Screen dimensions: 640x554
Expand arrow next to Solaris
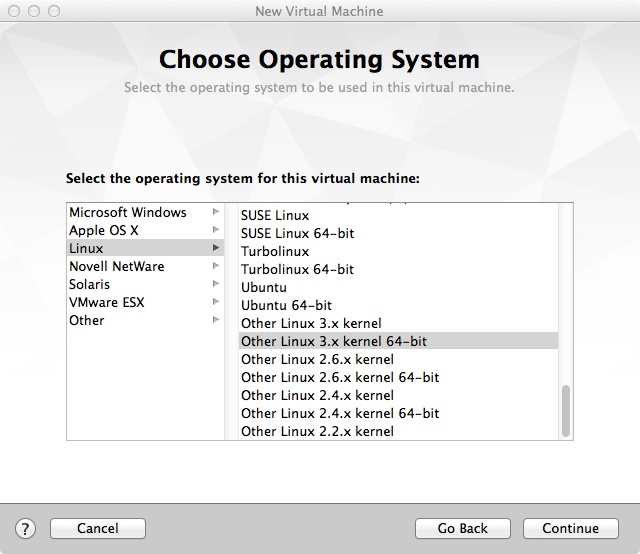tap(216, 283)
